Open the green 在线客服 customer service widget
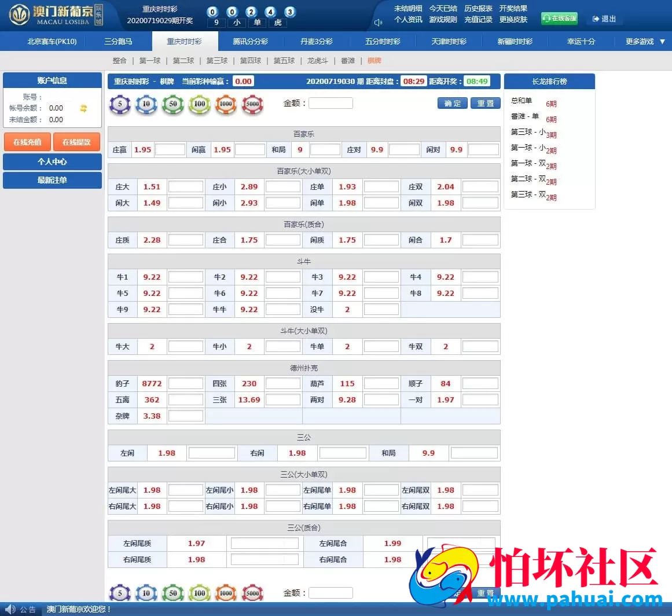Viewport: 672px width, 616px height. [x=559, y=19]
